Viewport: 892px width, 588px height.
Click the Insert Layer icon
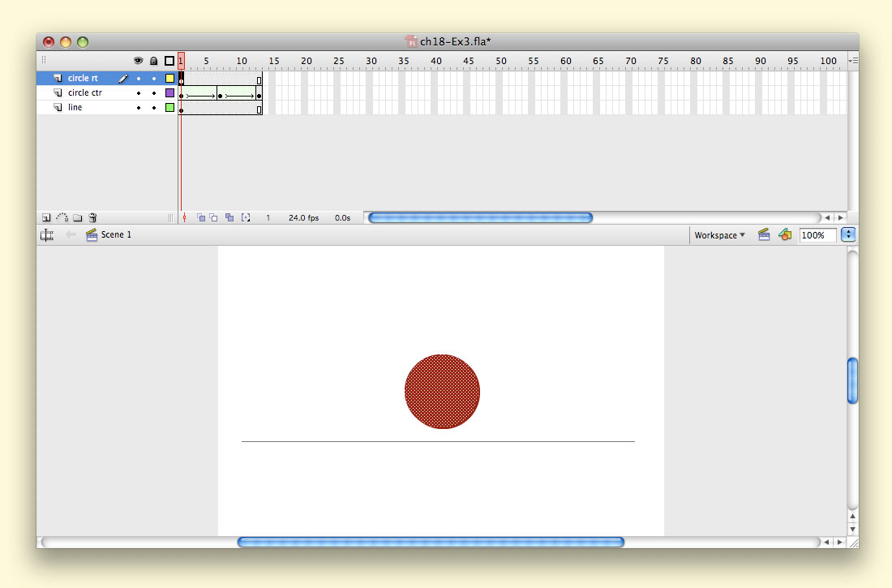coord(46,218)
